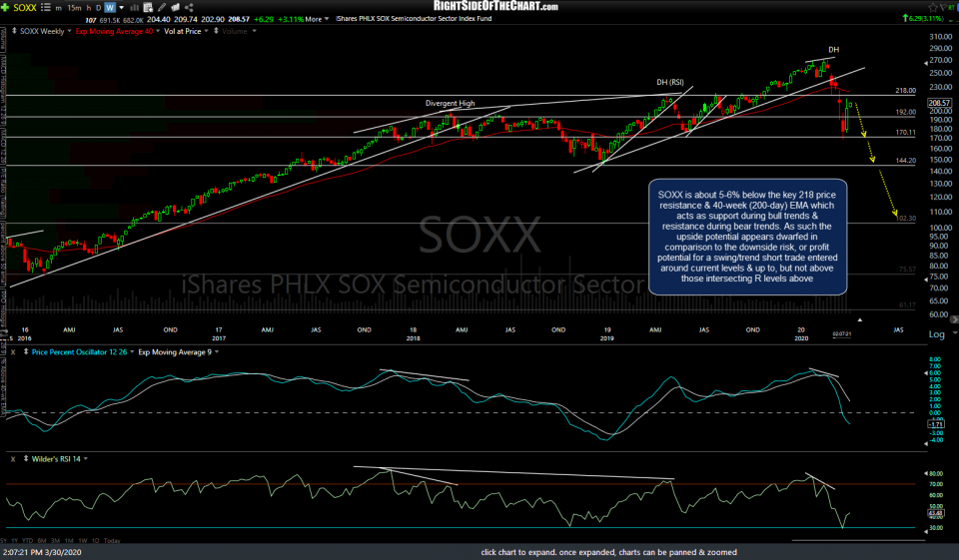
Task: Select the 6M time range
Action: [42, 540]
